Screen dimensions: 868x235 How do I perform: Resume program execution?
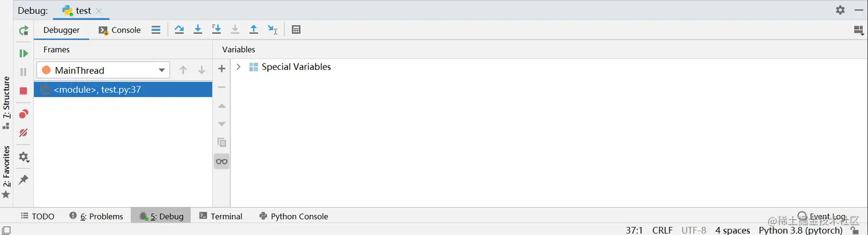pos(24,53)
